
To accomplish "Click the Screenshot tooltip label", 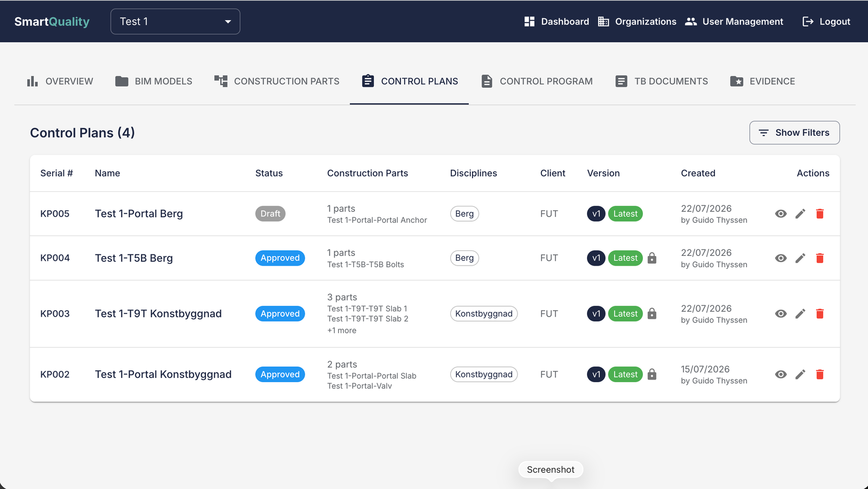I will tap(551, 469).
